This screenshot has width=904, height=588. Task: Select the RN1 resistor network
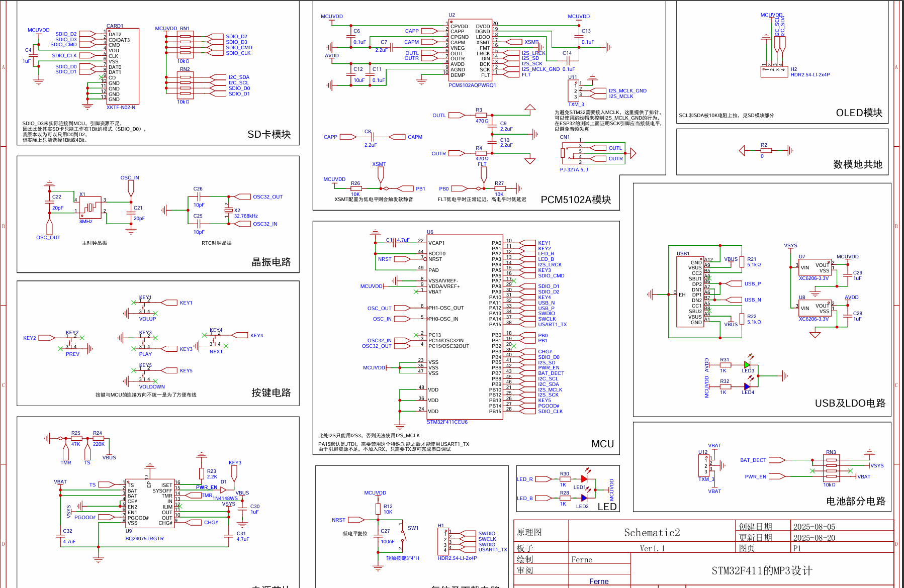point(185,45)
